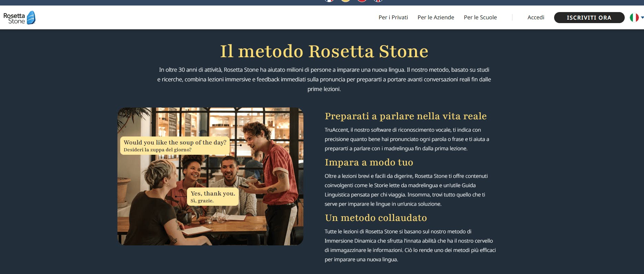The height and width of the screenshot is (274, 644).
Task: Click the Rosetta Stone logo
Action: coord(19,18)
